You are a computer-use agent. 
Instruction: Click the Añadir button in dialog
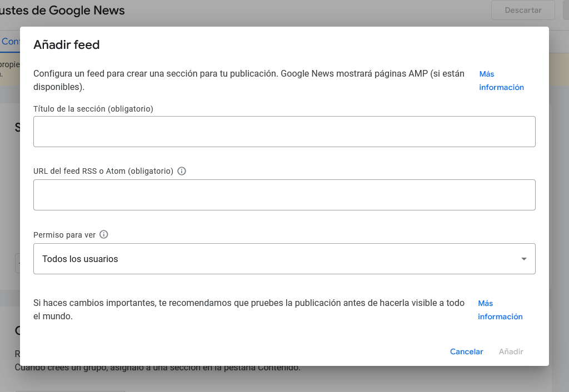511,351
